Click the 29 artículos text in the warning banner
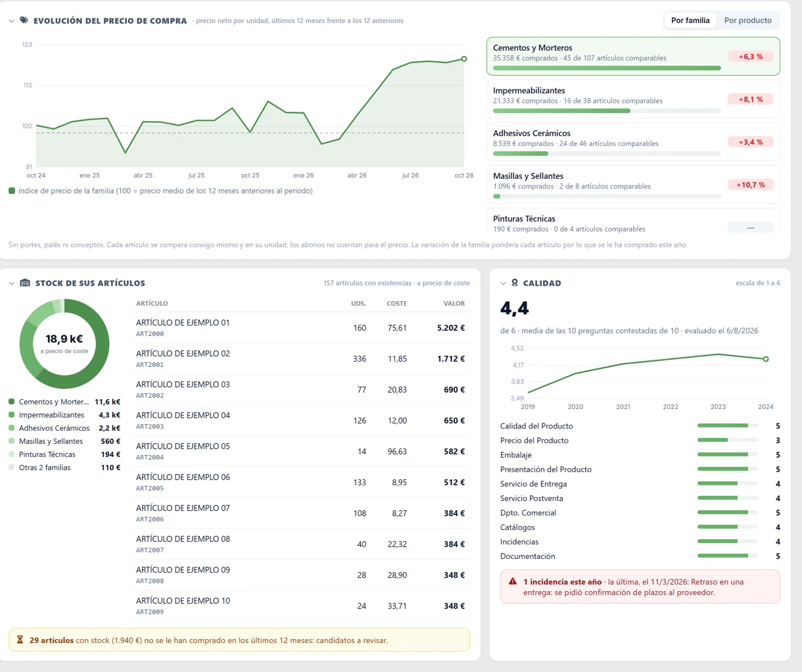Screen dimensions: 802x672 51,640
